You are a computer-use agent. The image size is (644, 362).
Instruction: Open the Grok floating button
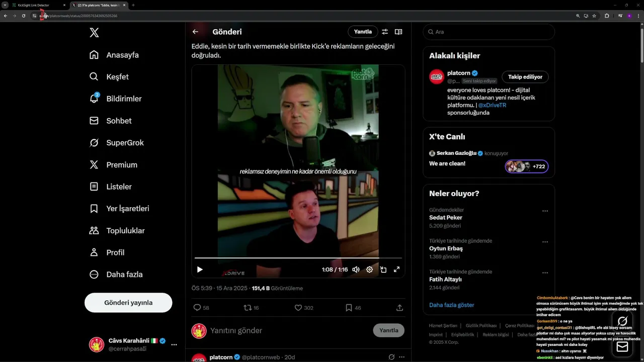pyautogui.click(x=622, y=321)
